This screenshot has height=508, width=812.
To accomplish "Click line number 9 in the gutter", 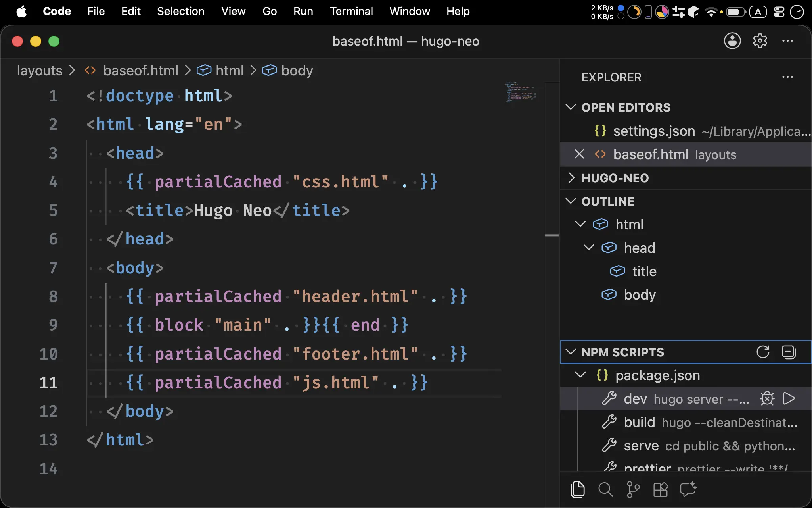I will coord(53,325).
